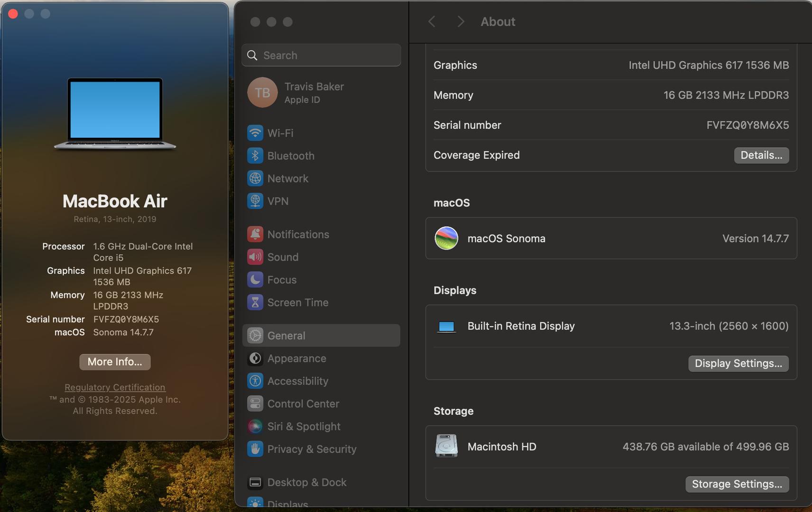Click Sonoma 14.7.7 in About This Mac

tap(123, 332)
